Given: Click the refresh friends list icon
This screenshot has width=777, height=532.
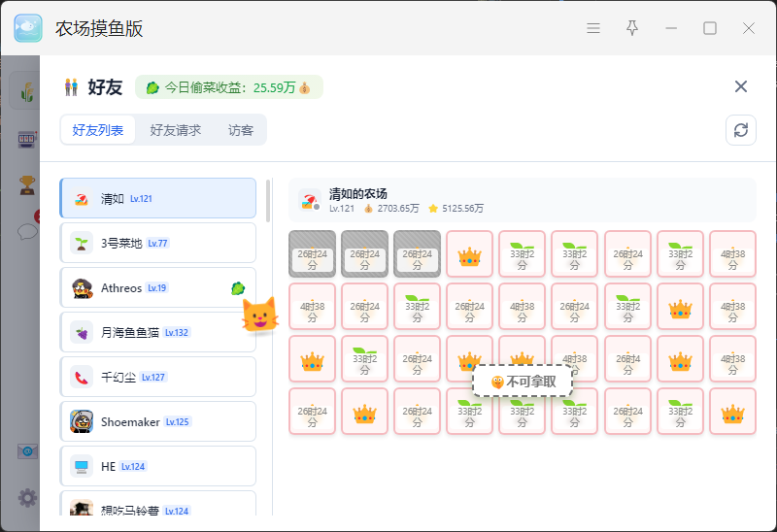Looking at the screenshot, I should pos(741,130).
